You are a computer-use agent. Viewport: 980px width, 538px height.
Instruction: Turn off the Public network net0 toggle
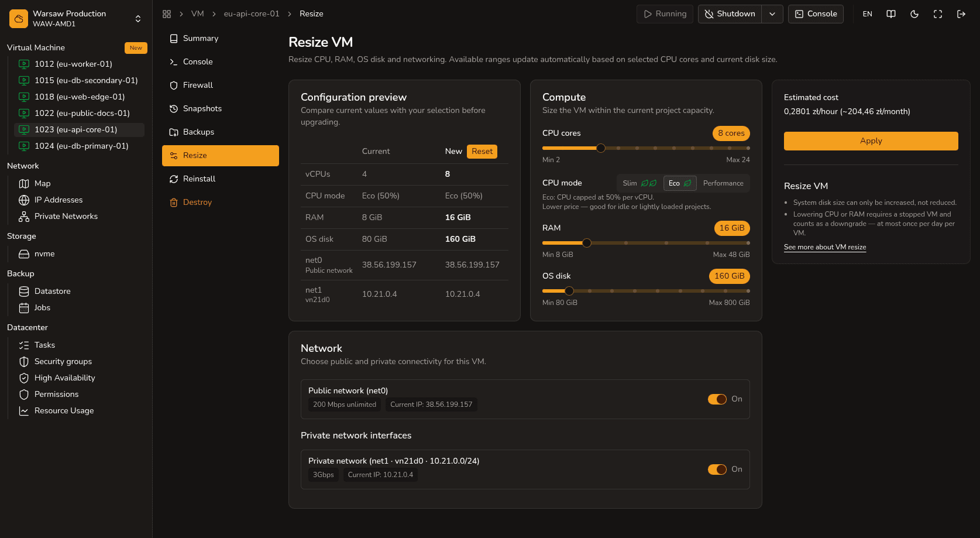pyautogui.click(x=717, y=399)
